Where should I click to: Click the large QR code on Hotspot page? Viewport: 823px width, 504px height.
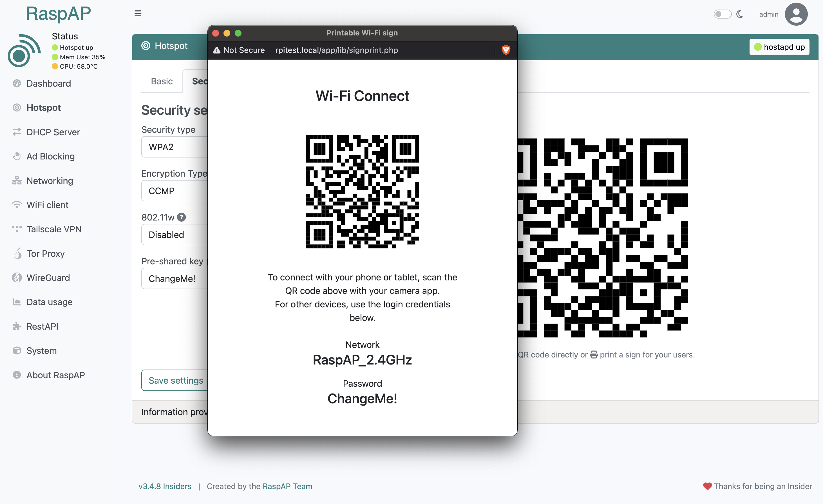(603, 238)
